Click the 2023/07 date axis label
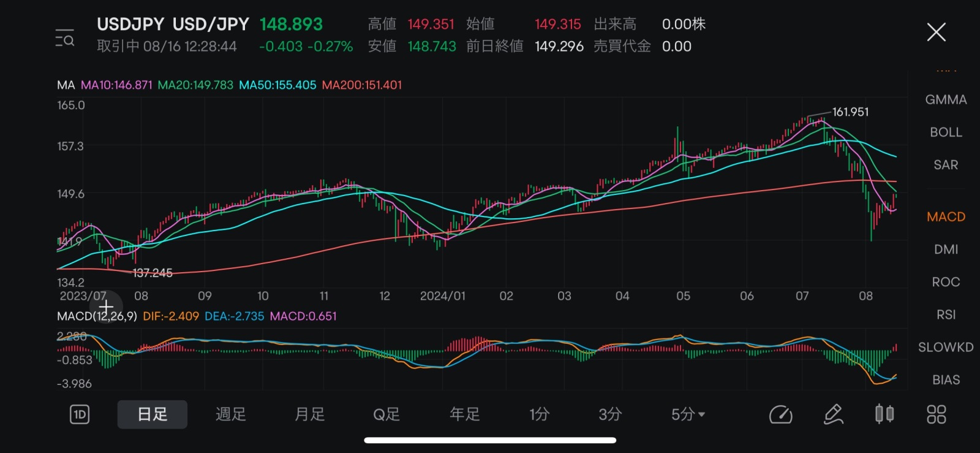The width and height of the screenshot is (980, 453). point(83,296)
